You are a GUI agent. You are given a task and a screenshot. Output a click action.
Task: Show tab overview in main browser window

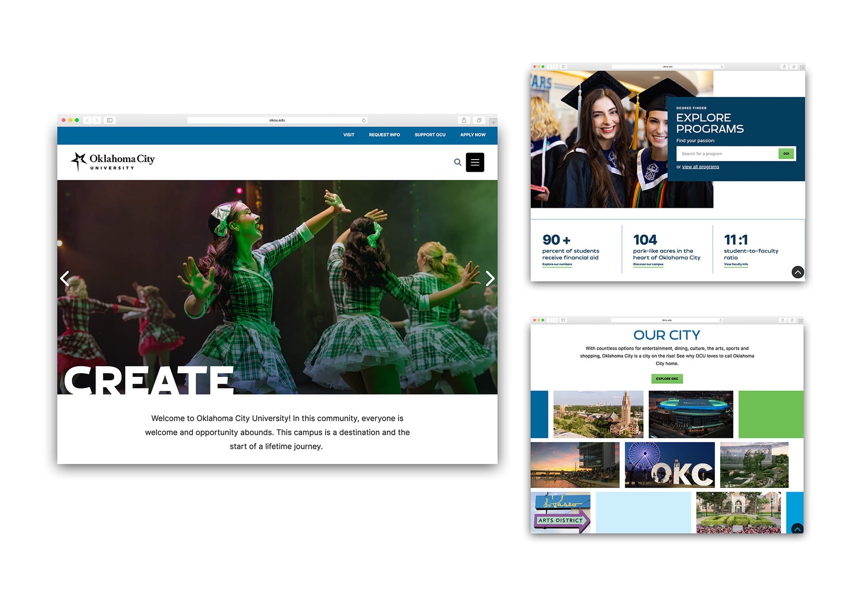(479, 120)
